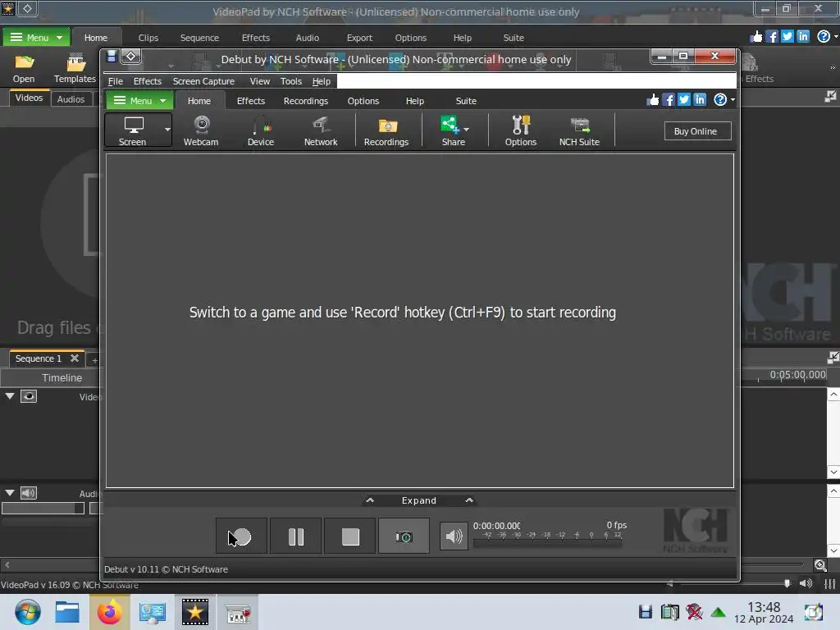840x630 pixels.
Task: Open Debut Effects menu bar item
Action: 148,81
